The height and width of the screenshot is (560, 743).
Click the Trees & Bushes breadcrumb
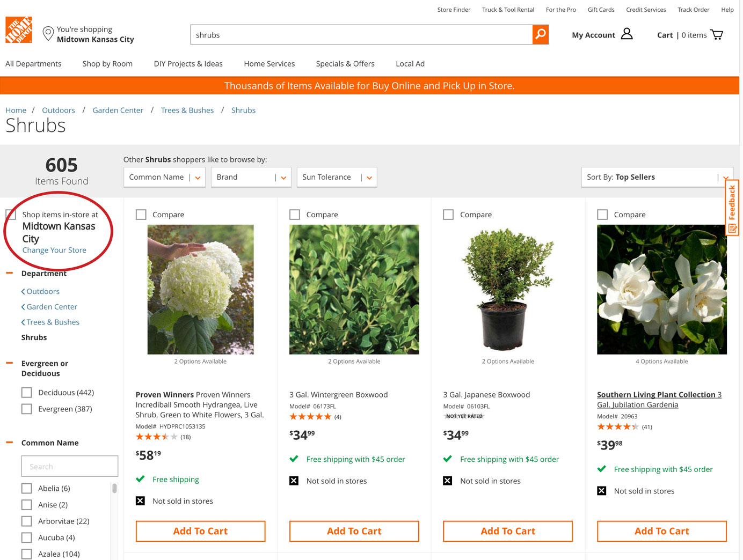[187, 110]
